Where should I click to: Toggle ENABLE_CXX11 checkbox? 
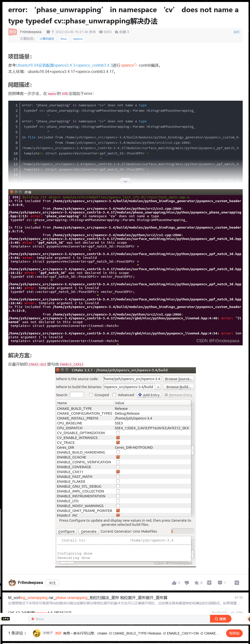pyautogui.click(x=118, y=472)
